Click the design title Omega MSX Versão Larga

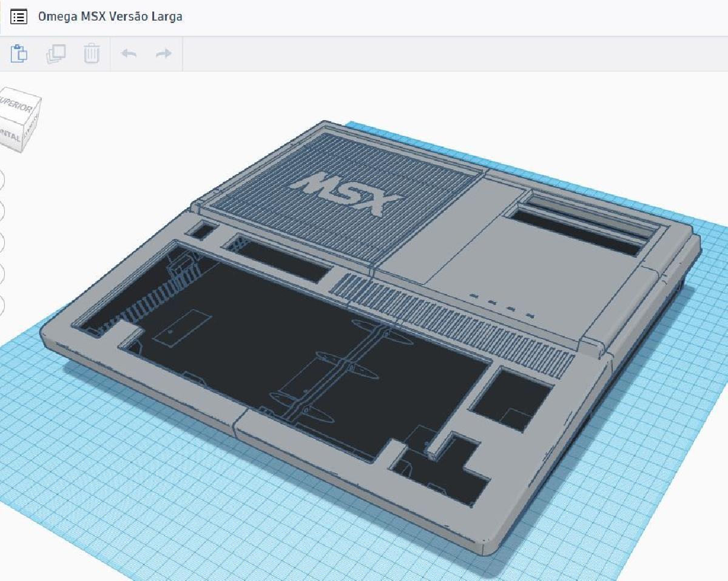[x=110, y=17]
